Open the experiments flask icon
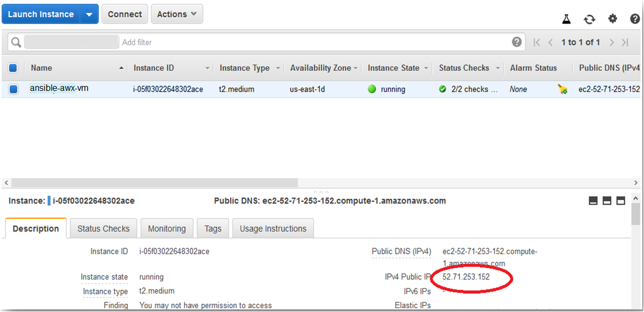Viewport: 644px width, 312px height. pos(567,19)
